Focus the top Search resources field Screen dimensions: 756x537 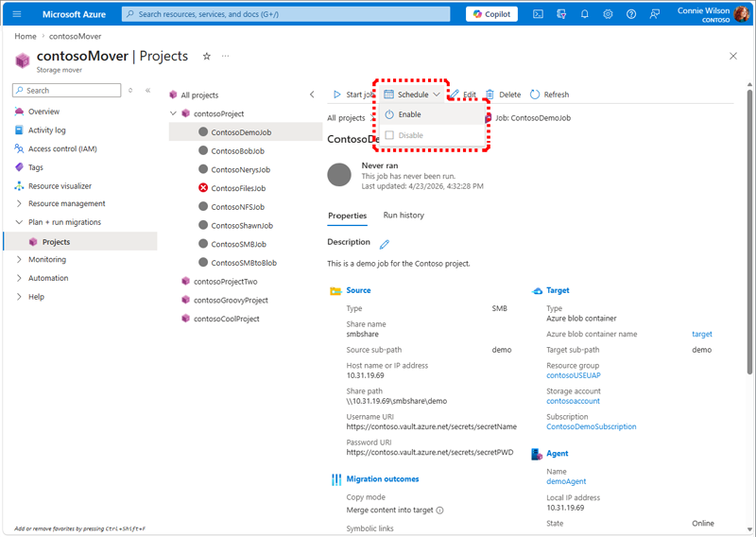coord(286,14)
